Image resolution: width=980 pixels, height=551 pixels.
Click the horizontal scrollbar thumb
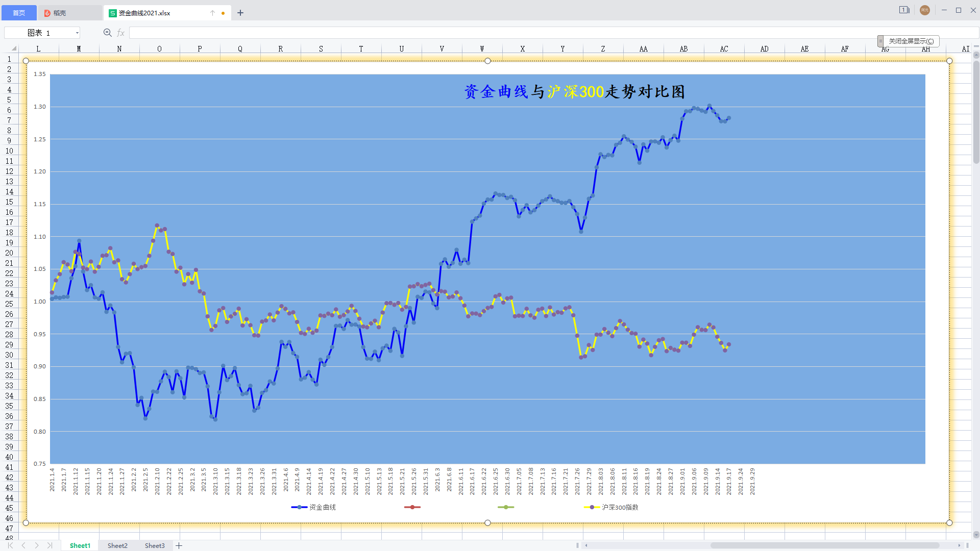[x=824, y=545]
